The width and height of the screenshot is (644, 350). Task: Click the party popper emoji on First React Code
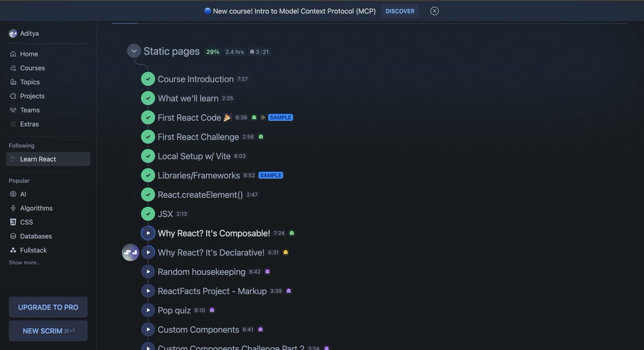(x=228, y=118)
